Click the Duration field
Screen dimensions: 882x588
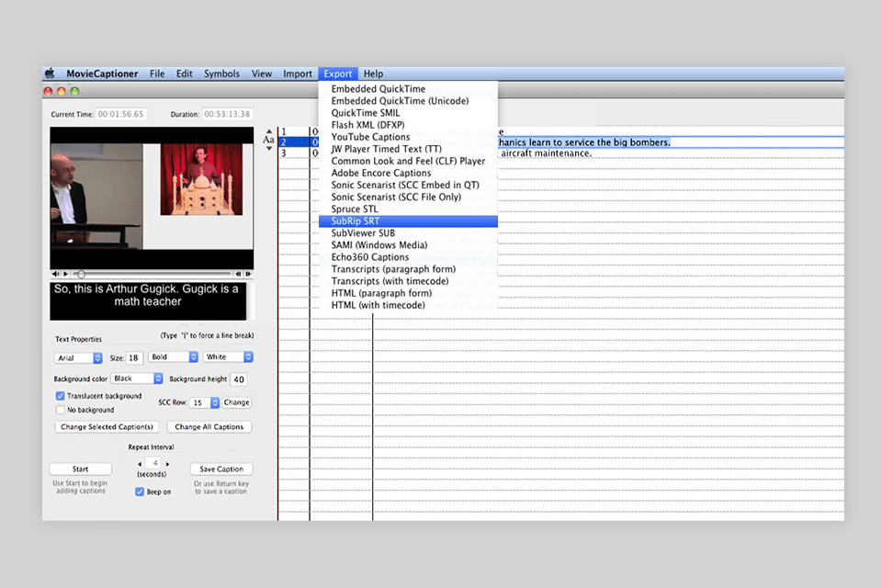[x=227, y=114]
